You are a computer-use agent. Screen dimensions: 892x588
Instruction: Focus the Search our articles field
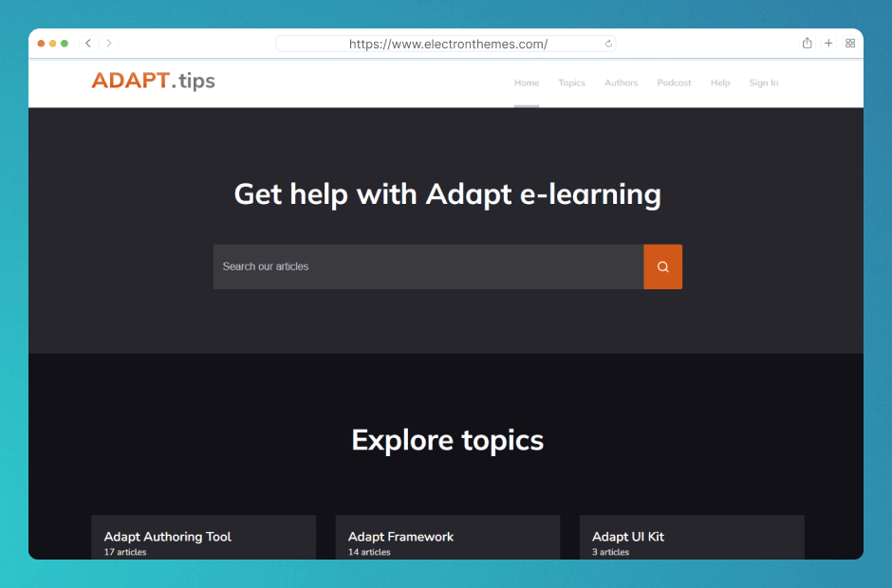pyautogui.click(x=428, y=266)
